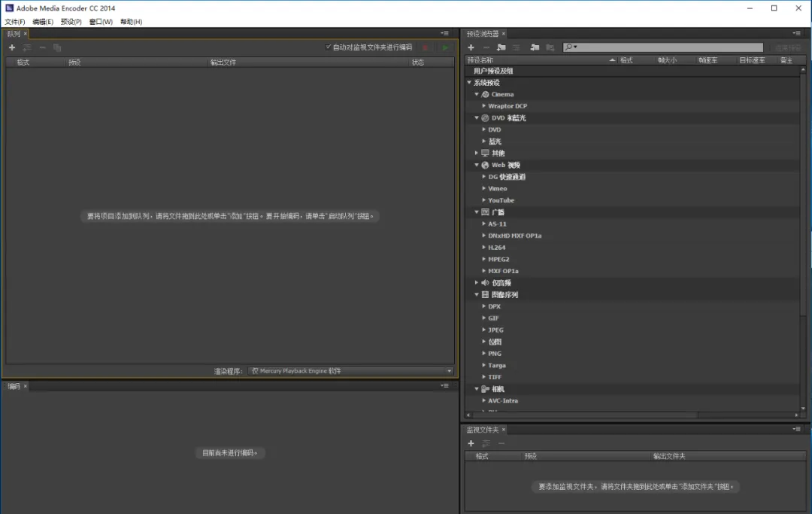
Task: Click the DVD 和蓝光 category disc icon
Action: (485, 118)
